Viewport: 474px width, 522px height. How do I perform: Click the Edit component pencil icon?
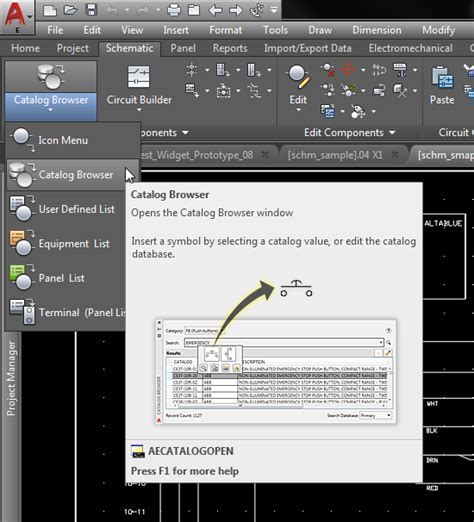click(x=299, y=77)
